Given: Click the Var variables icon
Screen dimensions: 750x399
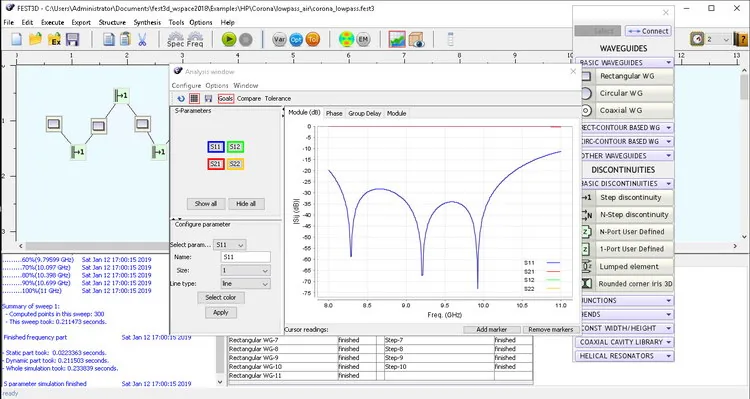Looking at the screenshot, I should tap(279, 39).
